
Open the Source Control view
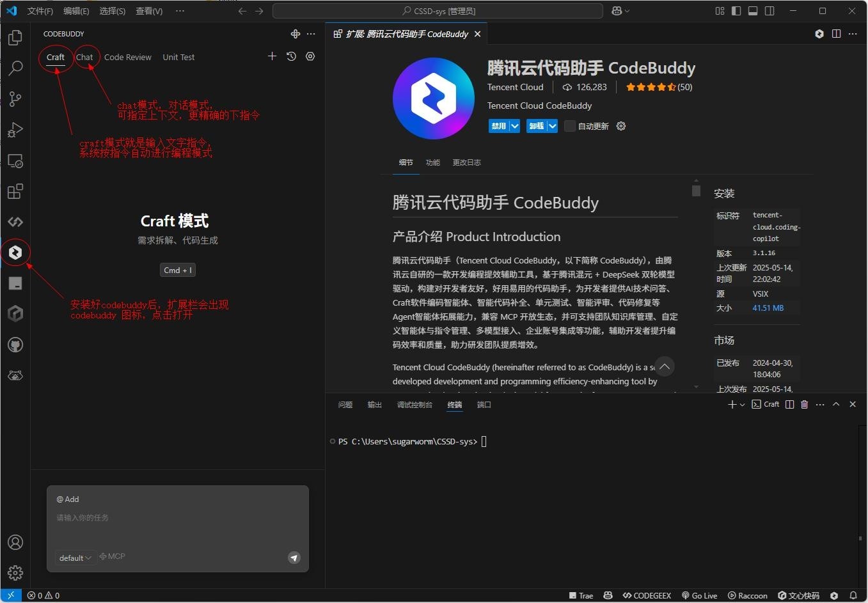pos(15,99)
